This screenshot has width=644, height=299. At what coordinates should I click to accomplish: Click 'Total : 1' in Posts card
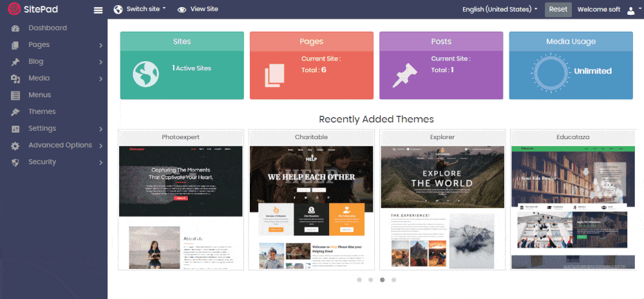tap(442, 70)
